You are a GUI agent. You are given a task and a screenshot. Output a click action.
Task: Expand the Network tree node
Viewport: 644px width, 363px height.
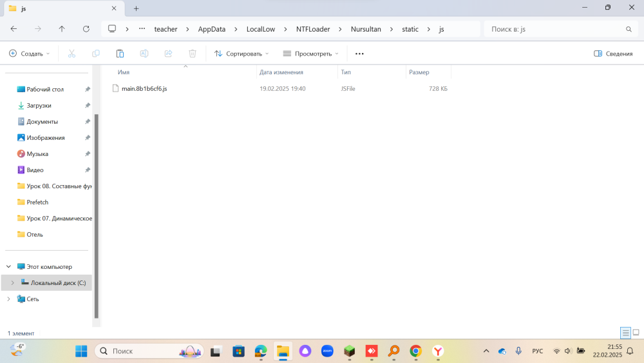(8, 299)
